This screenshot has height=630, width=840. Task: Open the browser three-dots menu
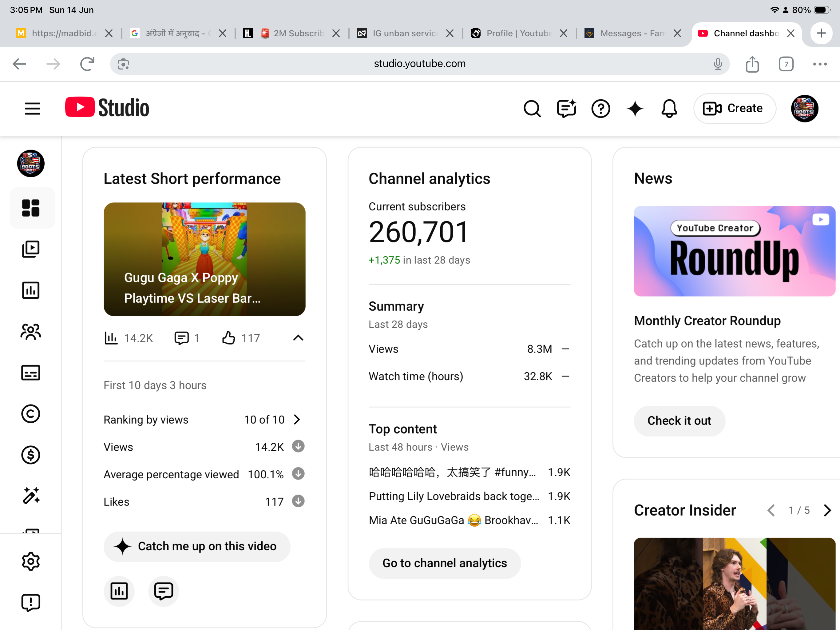click(820, 64)
